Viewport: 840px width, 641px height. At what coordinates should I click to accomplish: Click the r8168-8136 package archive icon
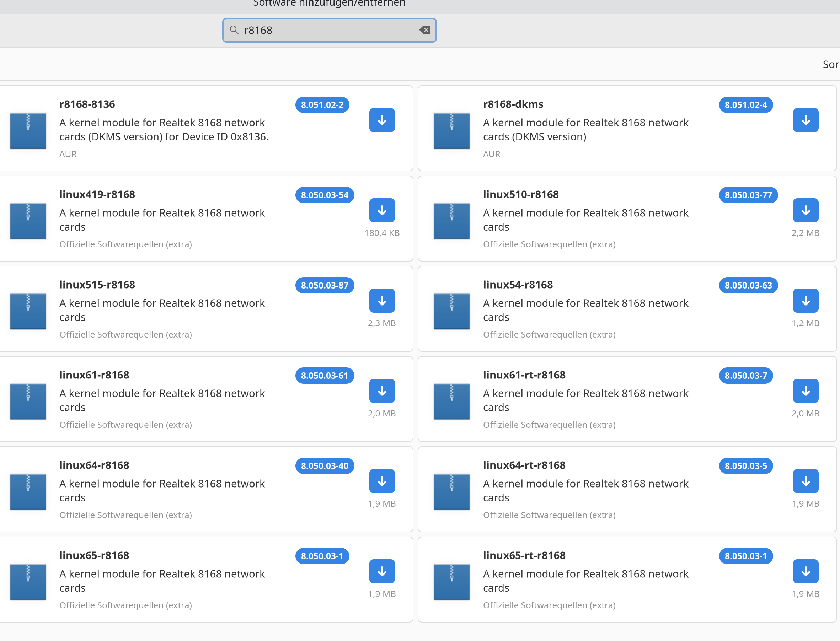28,130
